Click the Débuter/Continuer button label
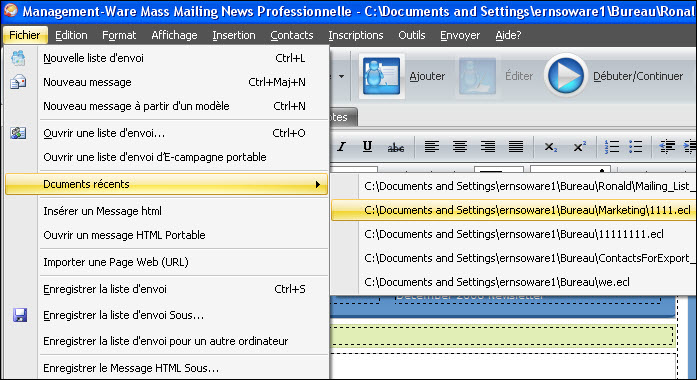Screen dimensions: 697x380 click(x=638, y=76)
